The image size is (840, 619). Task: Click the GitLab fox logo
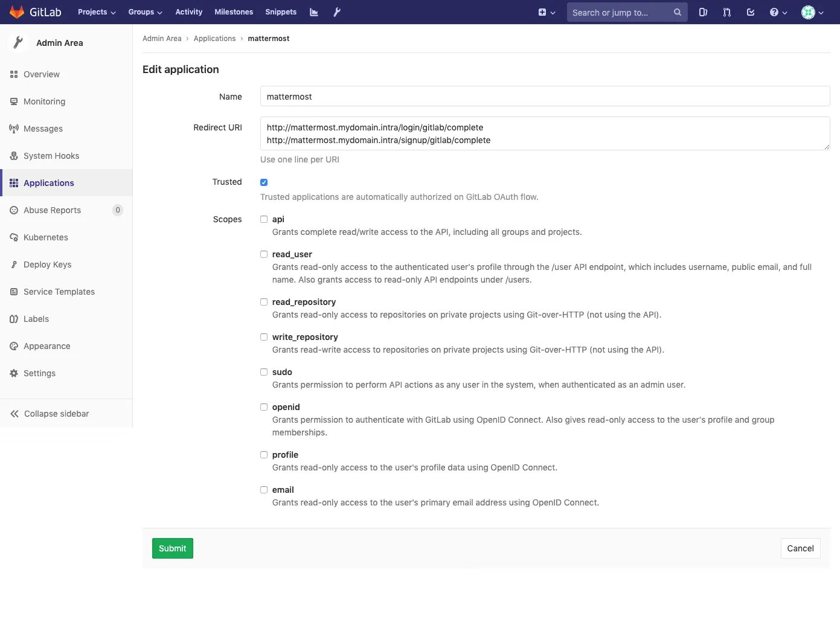coord(17,12)
